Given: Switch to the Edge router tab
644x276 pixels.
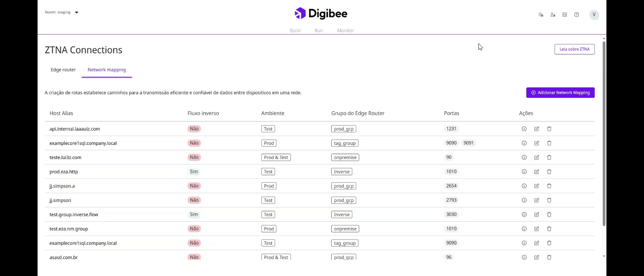Looking at the screenshot, I should [63, 70].
